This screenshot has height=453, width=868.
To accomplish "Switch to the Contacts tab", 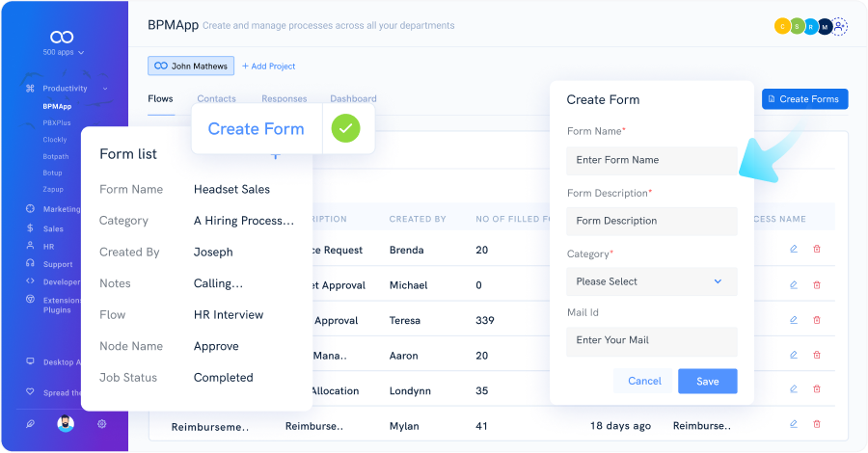I will click(216, 98).
